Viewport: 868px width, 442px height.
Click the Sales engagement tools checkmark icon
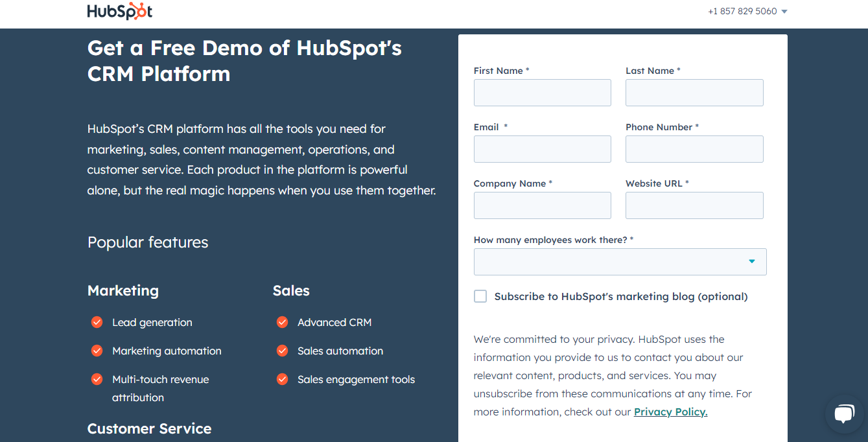pyautogui.click(x=283, y=379)
